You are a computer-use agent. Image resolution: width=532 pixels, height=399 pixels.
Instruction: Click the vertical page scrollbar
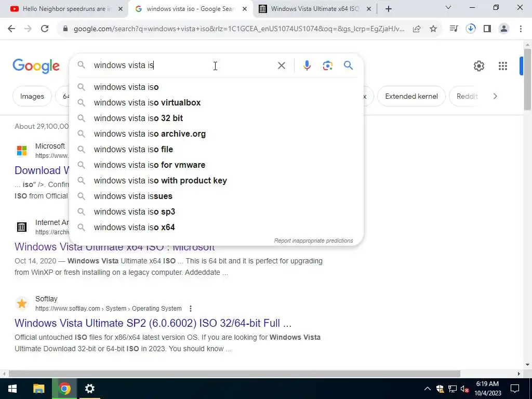(527, 79)
